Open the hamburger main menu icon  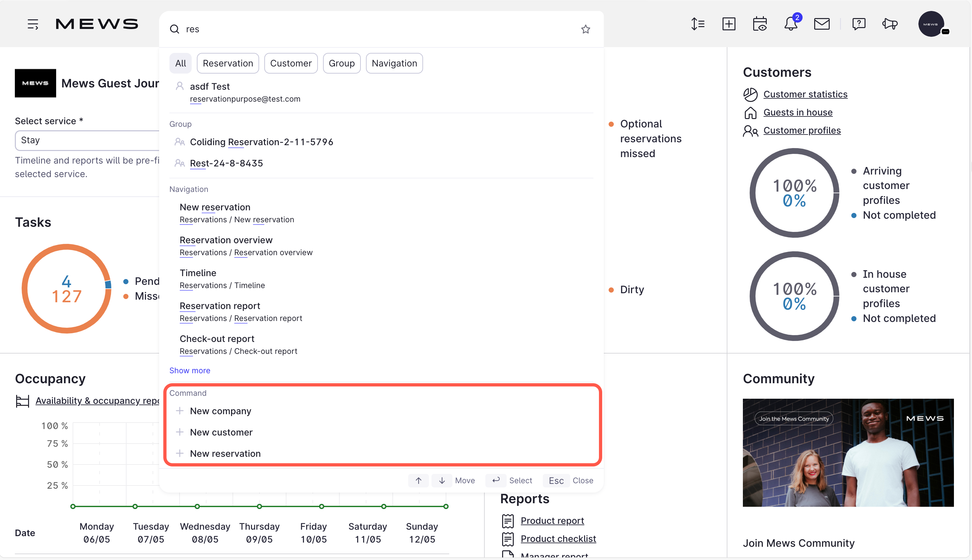pyautogui.click(x=33, y=24)
